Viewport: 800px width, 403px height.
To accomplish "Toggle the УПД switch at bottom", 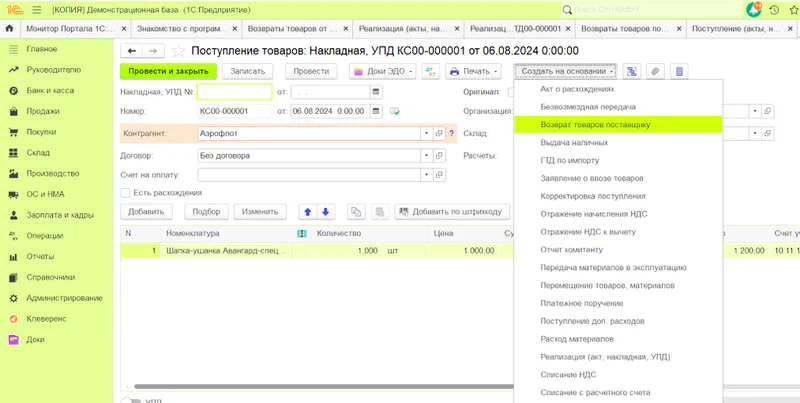I will (x=131, y=400).
